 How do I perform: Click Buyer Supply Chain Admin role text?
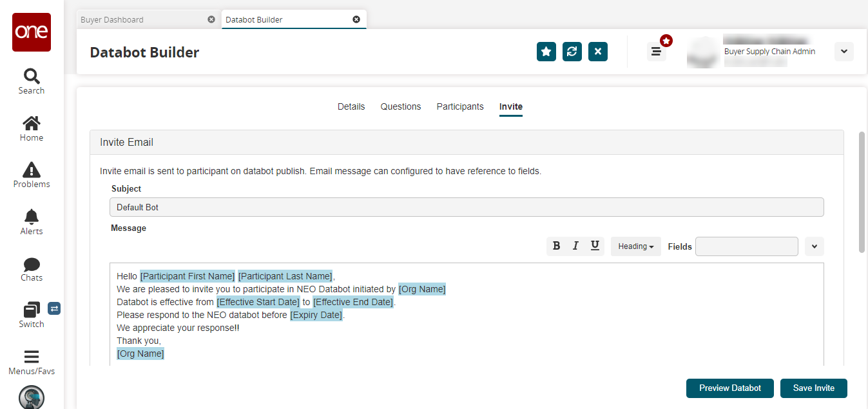pyautogui.click(x=769, y=52)
